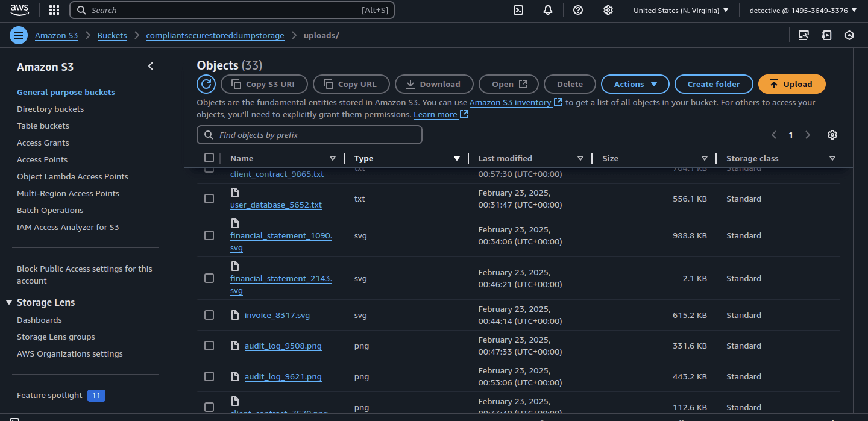
Task: Sort objects by Storage class column arrow
Action: coord(832,158)
